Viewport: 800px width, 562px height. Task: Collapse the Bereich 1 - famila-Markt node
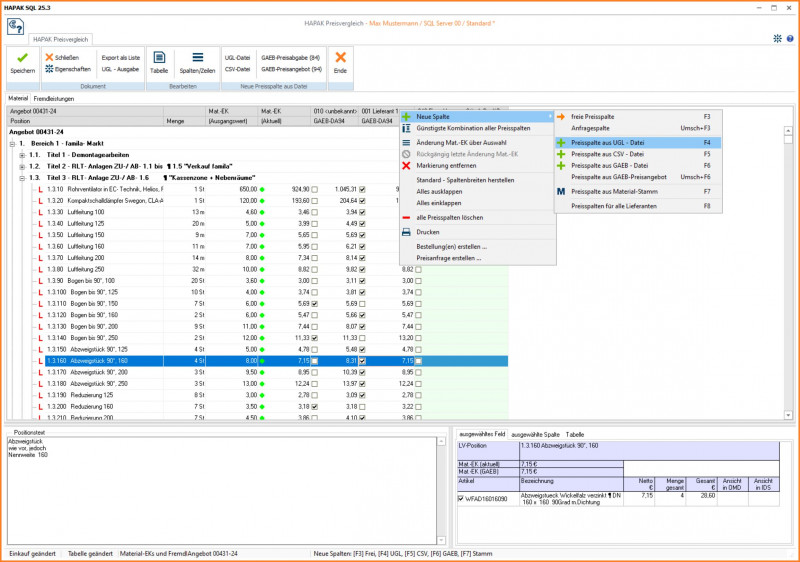13,144
